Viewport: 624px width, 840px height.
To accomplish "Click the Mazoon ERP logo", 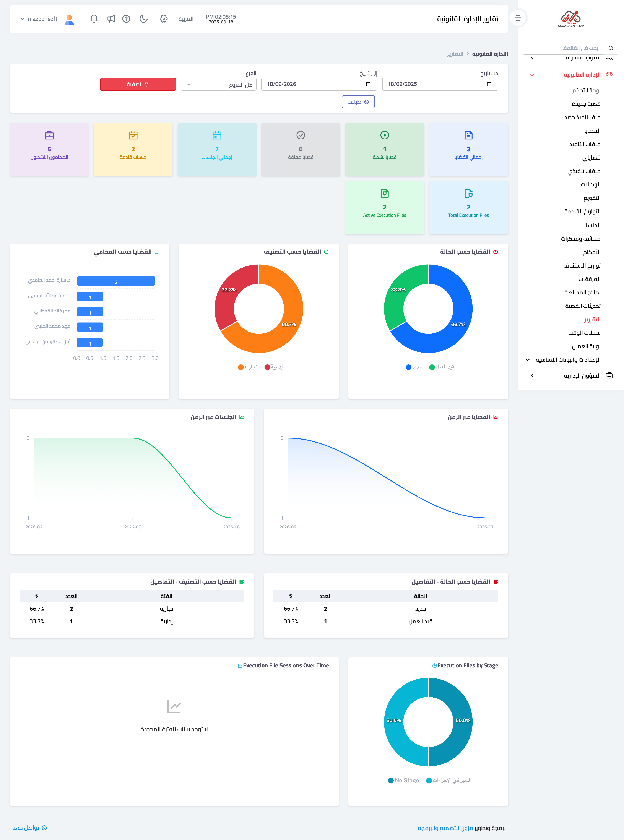I will pyautogui.click(x=571, y=19).
